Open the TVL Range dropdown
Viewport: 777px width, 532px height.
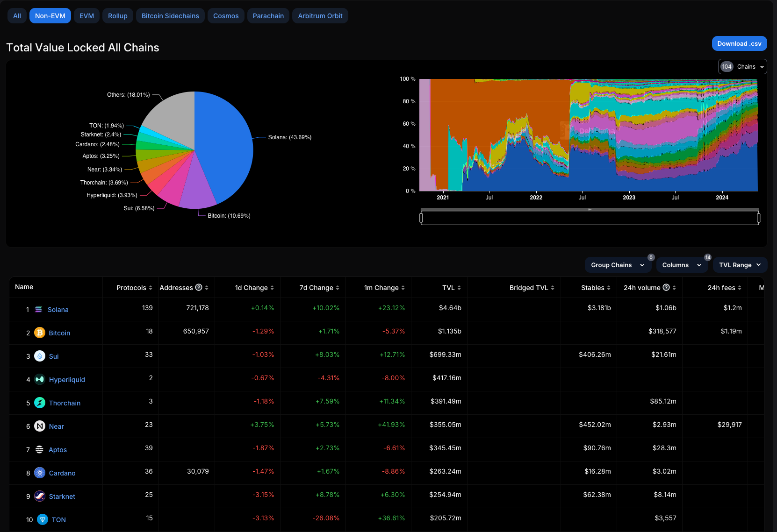(x=740, y=265)
